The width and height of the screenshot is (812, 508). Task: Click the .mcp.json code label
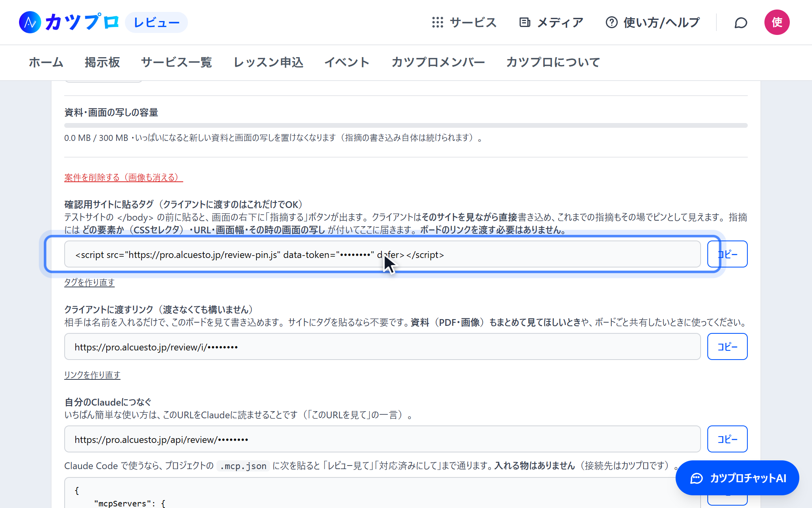[243, 466]
